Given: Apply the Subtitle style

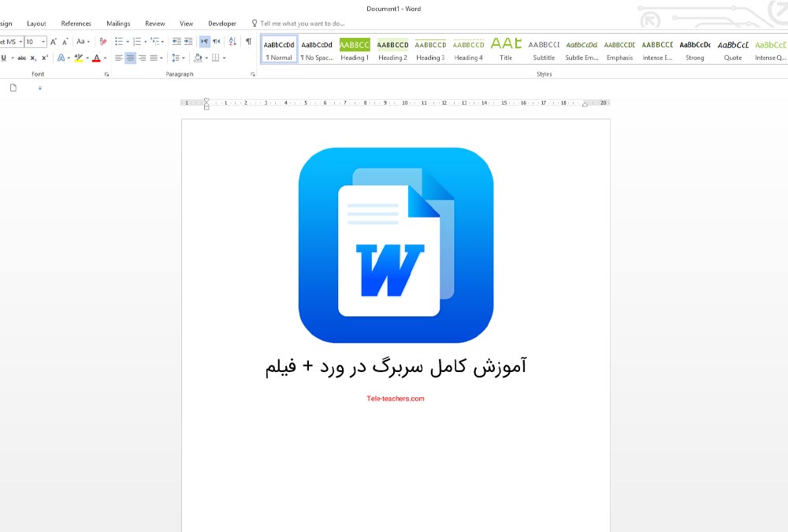Looking at the screenshot, I should pos(544,49).
